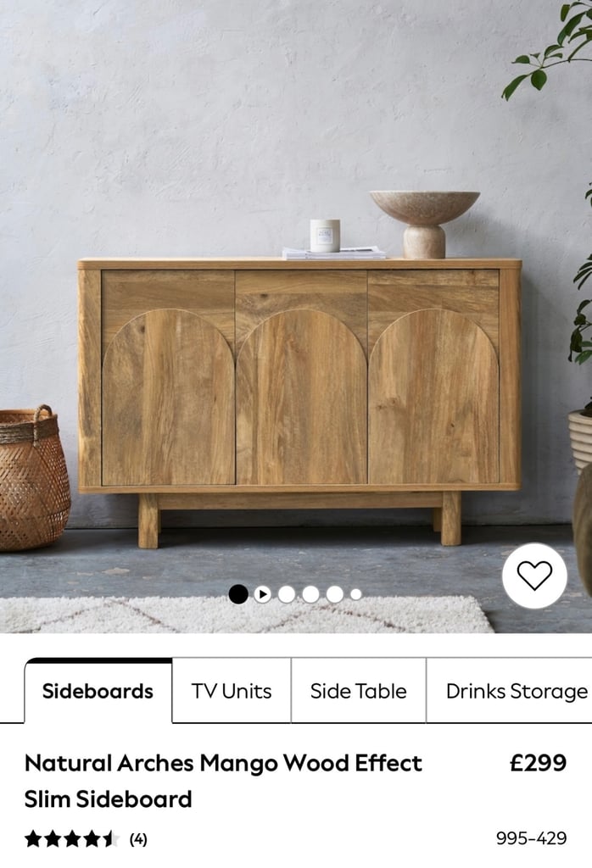Add sideboard to favourites with heart icon
592x868 pixels.
coord(534,576)
